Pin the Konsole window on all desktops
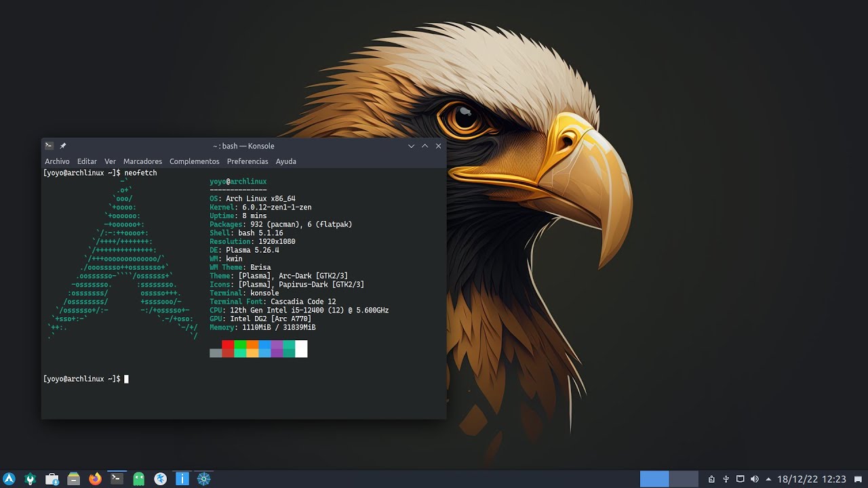This screenshot has width=868, height=488. pos(63,146)
